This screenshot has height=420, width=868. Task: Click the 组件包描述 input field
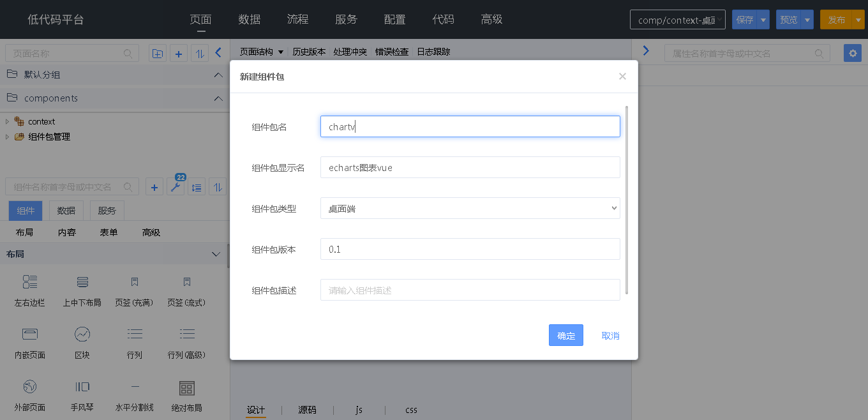(x=470, y=290)
